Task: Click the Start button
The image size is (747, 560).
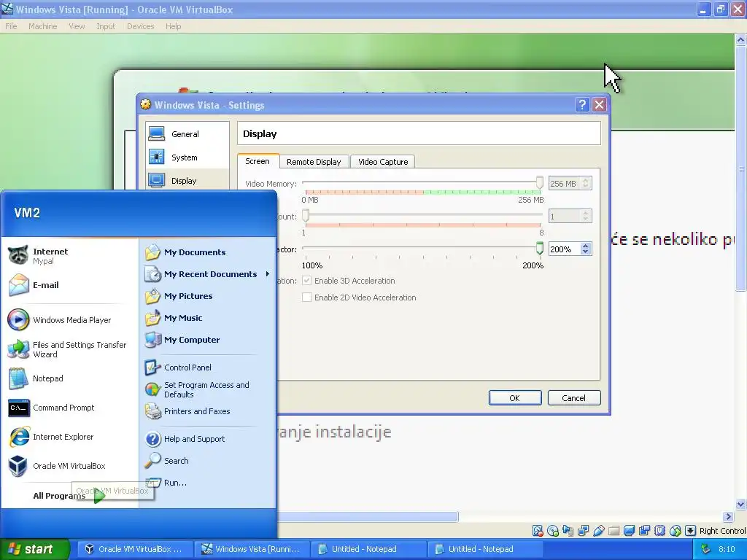Action: click(x=34, y=549)
